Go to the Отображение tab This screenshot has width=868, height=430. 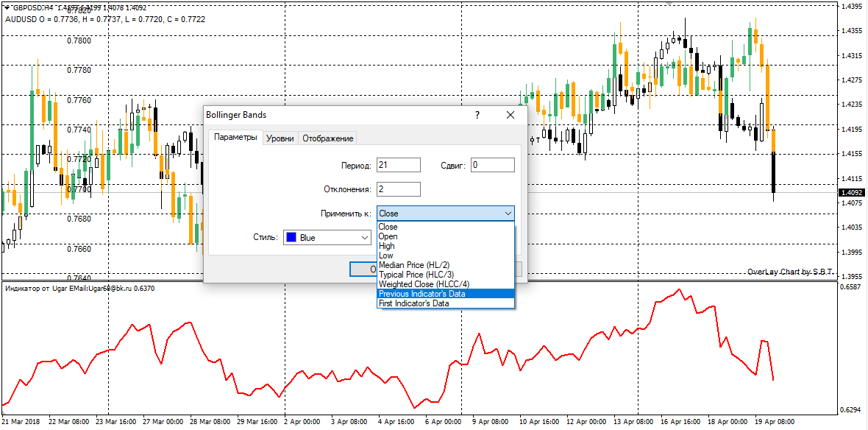click(327, 138)
